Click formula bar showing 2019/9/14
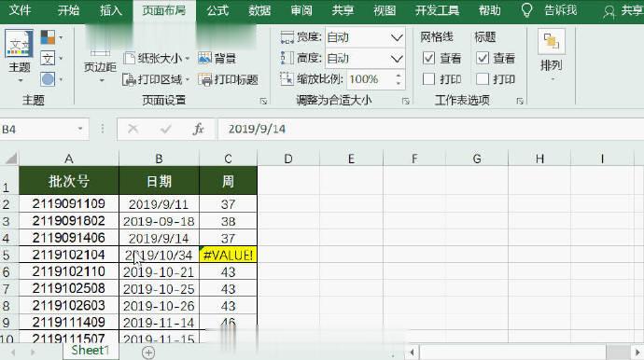The width and height of the screenshot is (644, 360). [430, 130]
